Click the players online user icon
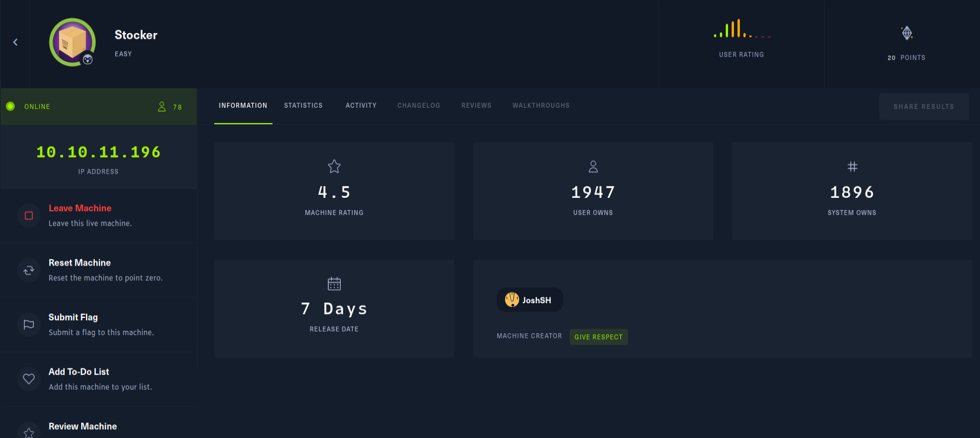Screen dimensions: 980x438 (162, 107)
